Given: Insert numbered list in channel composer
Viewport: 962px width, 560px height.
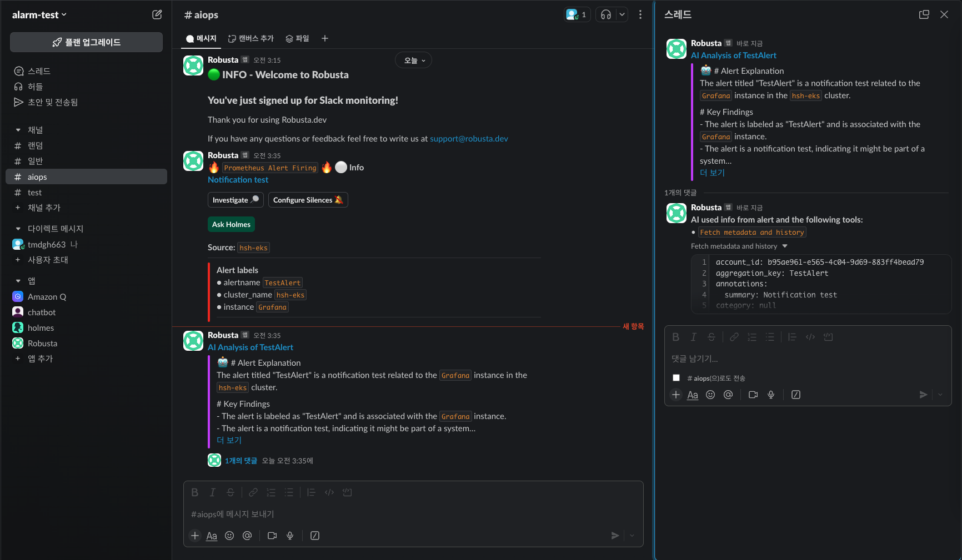Looking at the screenshot, I should [271, 492].
